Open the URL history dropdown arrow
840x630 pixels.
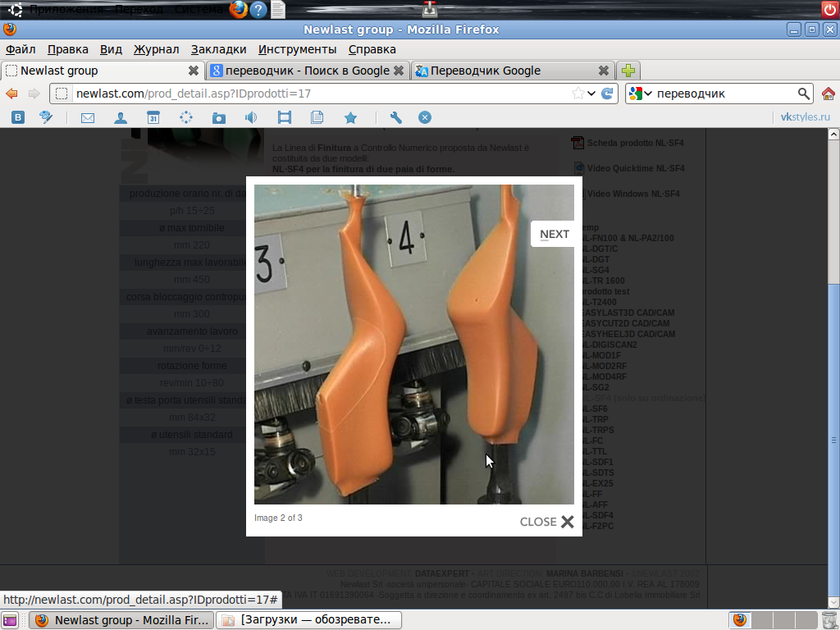(591, 94)
